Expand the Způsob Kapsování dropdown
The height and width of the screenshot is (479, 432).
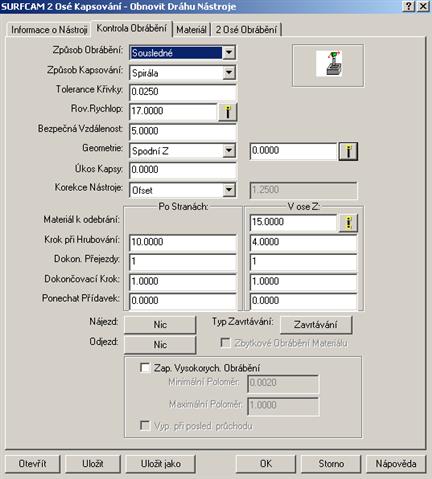(229, 73)
